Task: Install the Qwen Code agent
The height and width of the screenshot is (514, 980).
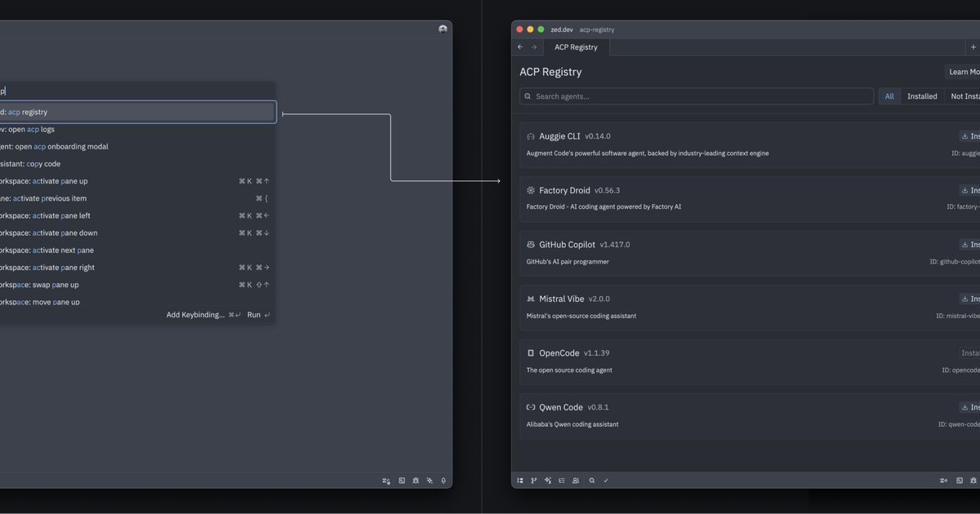Action: [970, 407]
